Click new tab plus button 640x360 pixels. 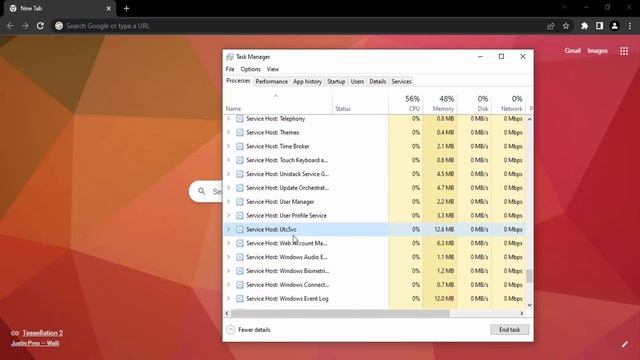[126, 8]
